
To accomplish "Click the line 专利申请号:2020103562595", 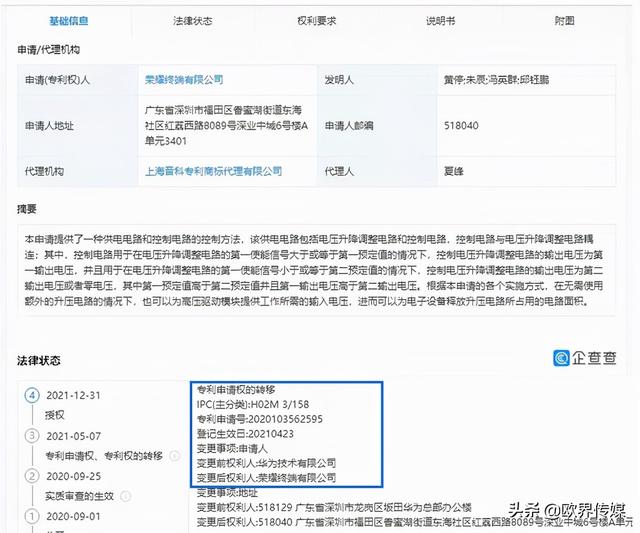I will click(x=260, y=419).
